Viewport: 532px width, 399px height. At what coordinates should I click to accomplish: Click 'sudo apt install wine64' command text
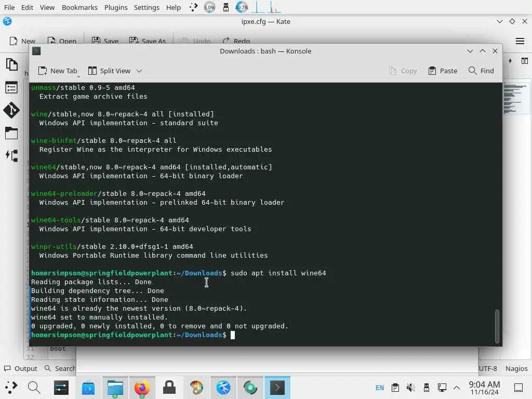pos(278,273)
